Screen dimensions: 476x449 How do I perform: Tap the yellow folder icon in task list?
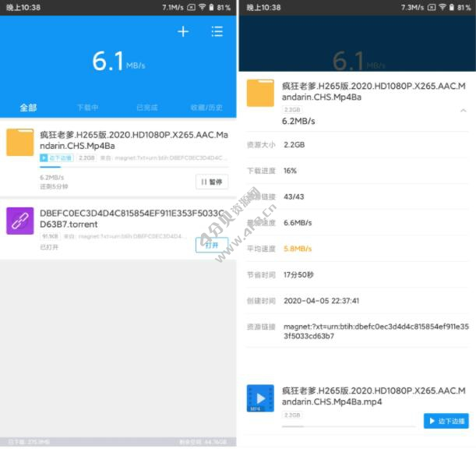[x=20, y=143]
